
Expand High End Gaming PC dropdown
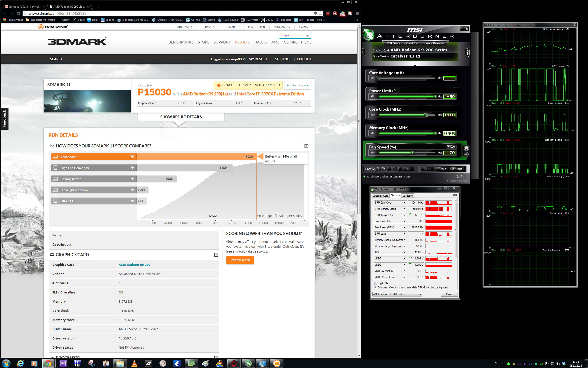[133, 168]
